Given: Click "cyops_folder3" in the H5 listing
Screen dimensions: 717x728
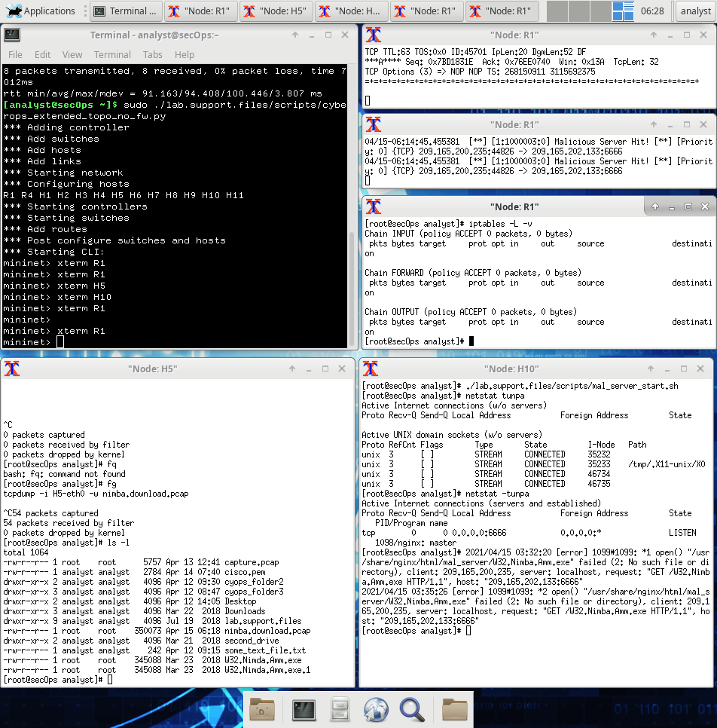Looking at the screenshot, I should tap(254, 592).
